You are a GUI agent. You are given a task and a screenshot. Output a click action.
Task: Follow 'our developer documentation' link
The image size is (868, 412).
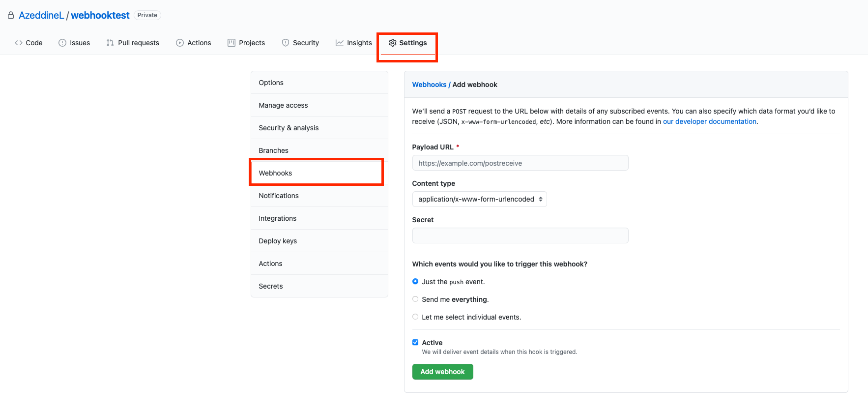tap(710, 121)
